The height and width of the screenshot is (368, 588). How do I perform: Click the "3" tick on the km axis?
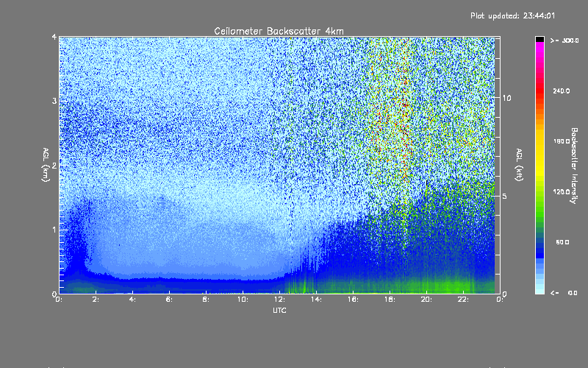tap(54, 101)
